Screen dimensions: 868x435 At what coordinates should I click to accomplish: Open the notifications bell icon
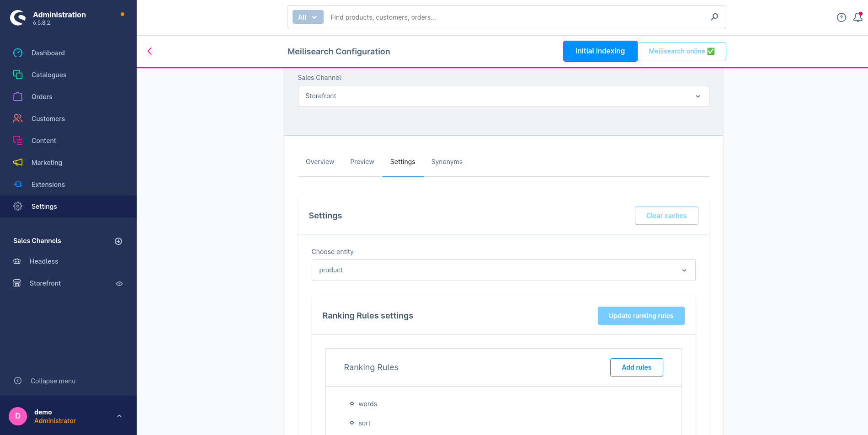(x=858, y=17)
